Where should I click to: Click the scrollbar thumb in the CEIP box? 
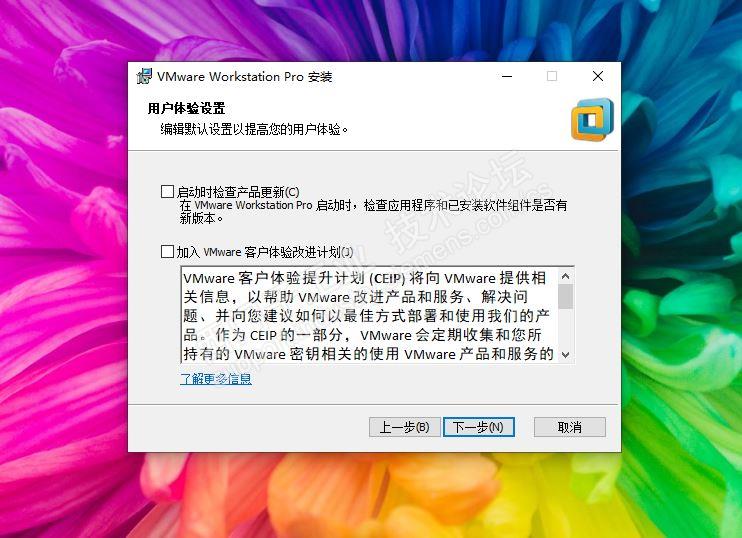(565, 296)
